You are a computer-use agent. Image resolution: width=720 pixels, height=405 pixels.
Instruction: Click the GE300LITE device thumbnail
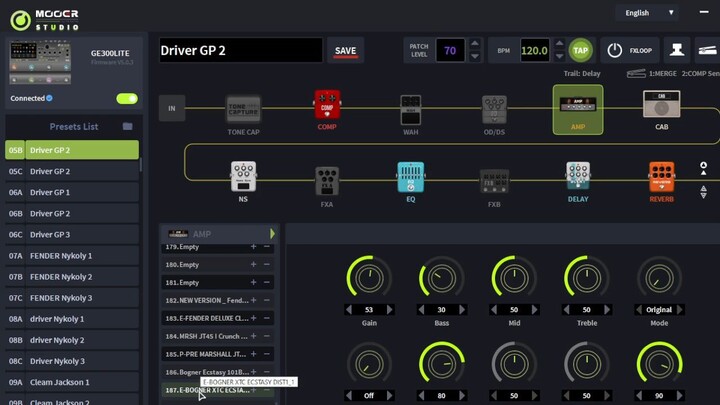pos(40,62)
